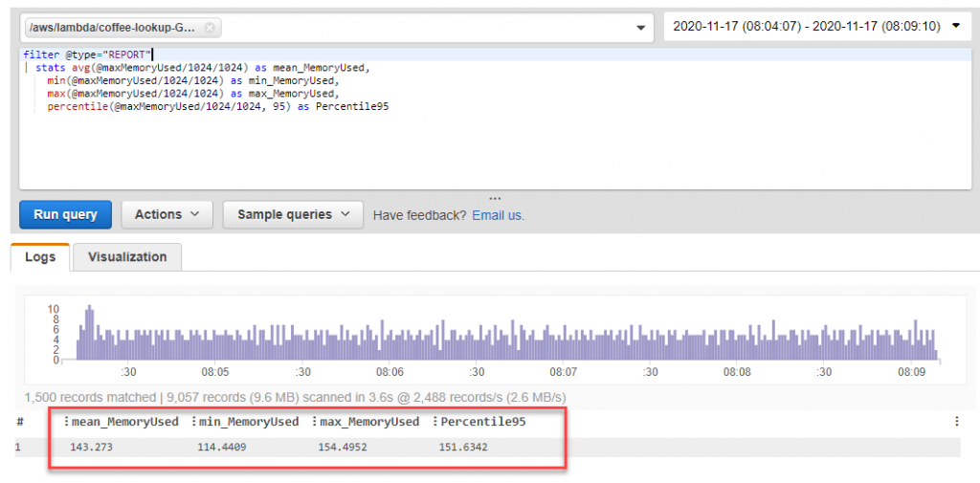The width and height of the screenshot is (980, 483).
Task: Click the Have feedback? label
Action: (x=419, y=215)
